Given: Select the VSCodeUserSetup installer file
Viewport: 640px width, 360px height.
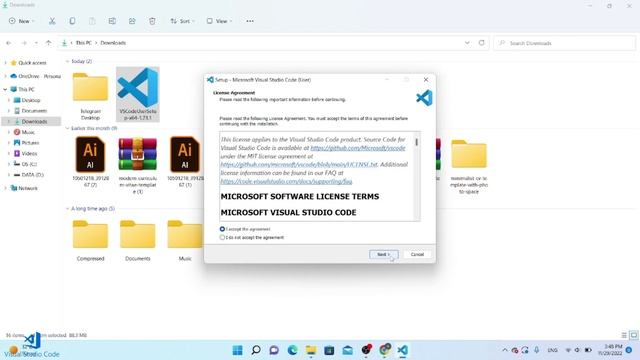Looking at the screenshot, I should (x=138, y=94).
